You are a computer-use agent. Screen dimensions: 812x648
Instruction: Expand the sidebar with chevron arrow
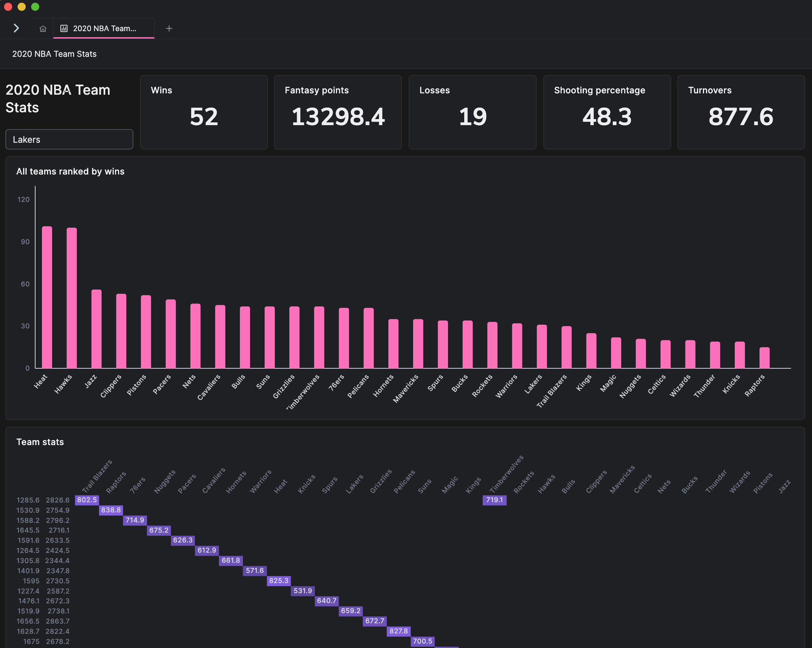[16, 28]
